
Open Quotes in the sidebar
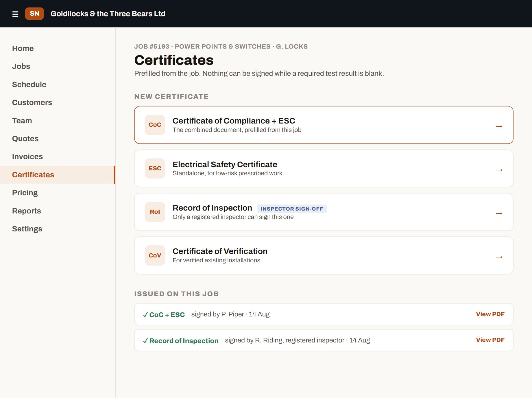coord(58,139)
